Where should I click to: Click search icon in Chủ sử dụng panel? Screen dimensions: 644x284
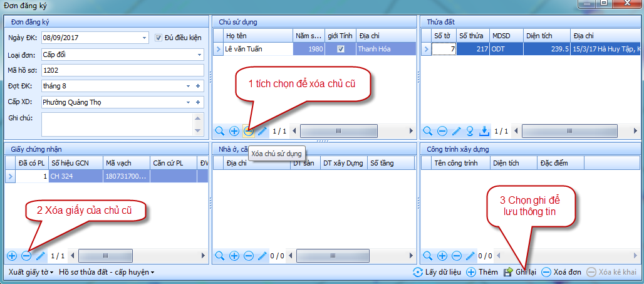[220, 131]
